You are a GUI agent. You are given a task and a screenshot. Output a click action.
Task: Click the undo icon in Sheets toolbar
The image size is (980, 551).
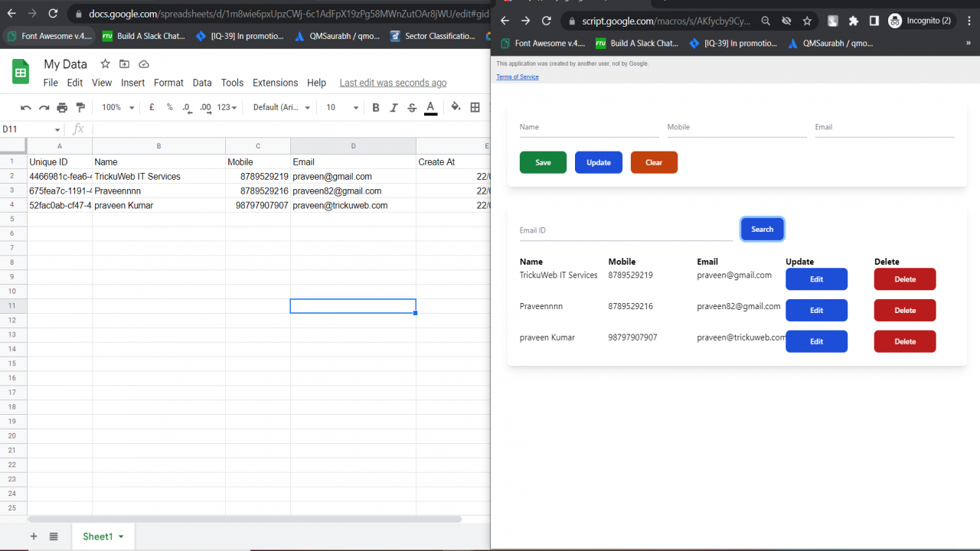tap(26, 108)
